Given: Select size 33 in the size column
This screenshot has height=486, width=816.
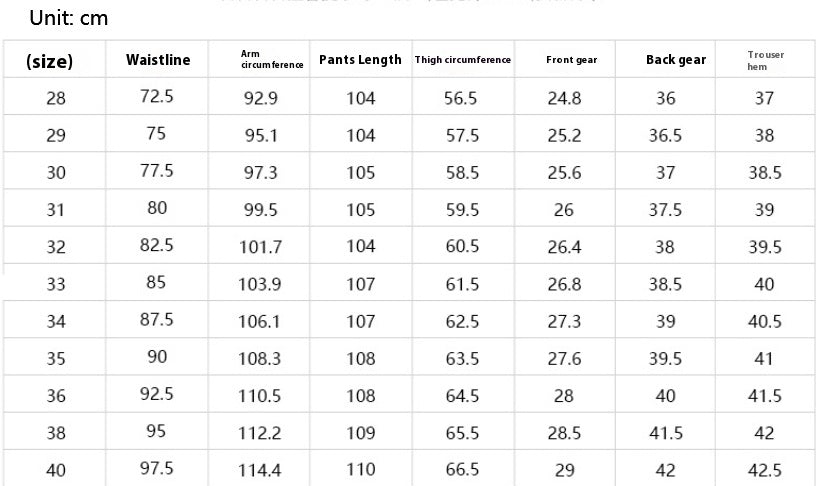Looking at the screenshot, I should click(56, 284).
